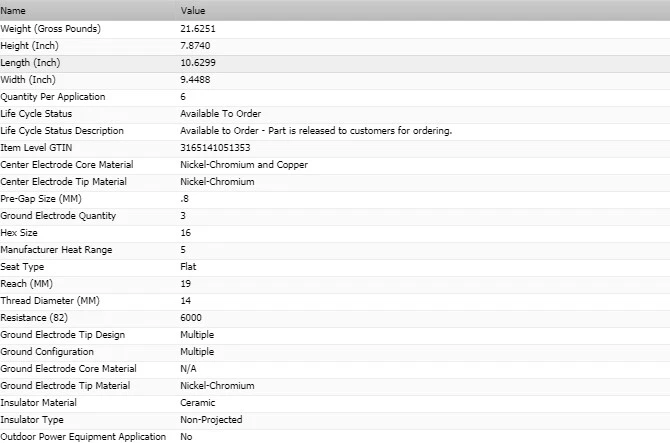Select the Width (Inch) row label
The width and height of the screenshot is (670, 443).
(x=28, y=80)
